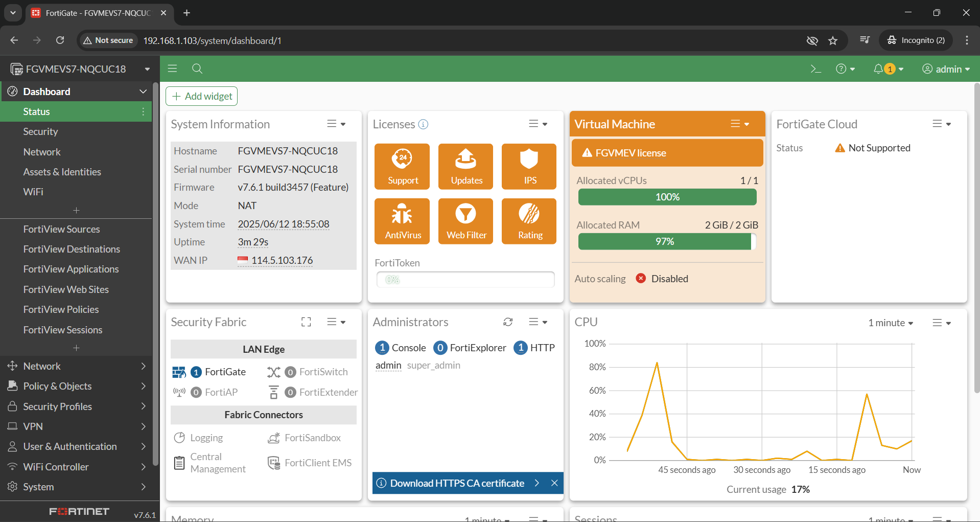
Task: Select the Network dashboard
Action: click(77, 152)
